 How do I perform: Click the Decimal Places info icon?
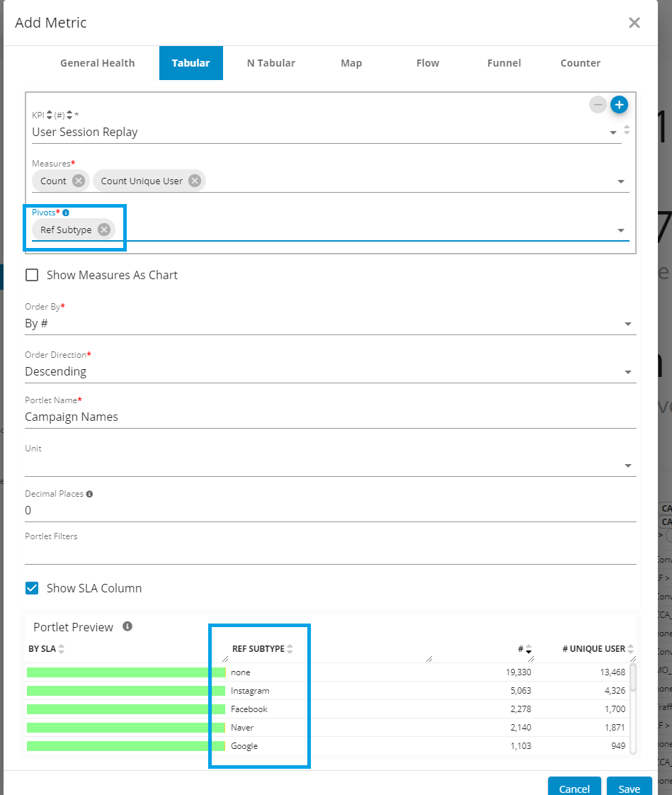89,494
